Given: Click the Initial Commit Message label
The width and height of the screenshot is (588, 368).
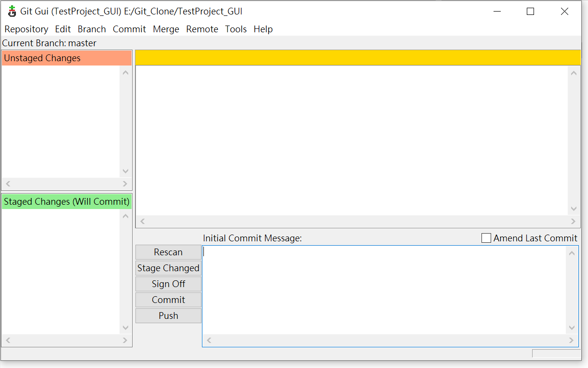Looking at the screenshot, I should pyautogui.click(x=252, y=238).
